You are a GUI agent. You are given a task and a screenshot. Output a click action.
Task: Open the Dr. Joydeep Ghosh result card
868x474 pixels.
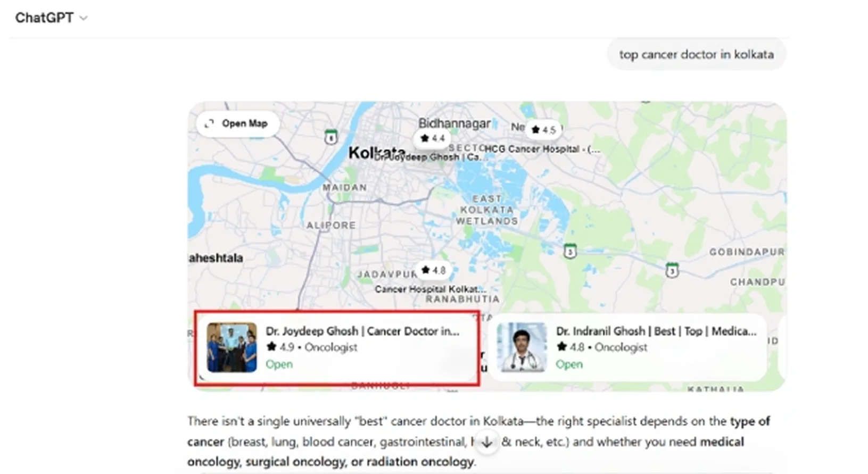[x=337, y=348]
